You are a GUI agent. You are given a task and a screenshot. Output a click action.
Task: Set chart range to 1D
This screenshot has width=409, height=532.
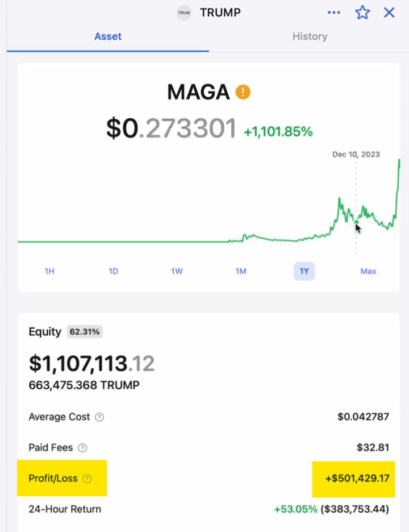tap(113, 271)
